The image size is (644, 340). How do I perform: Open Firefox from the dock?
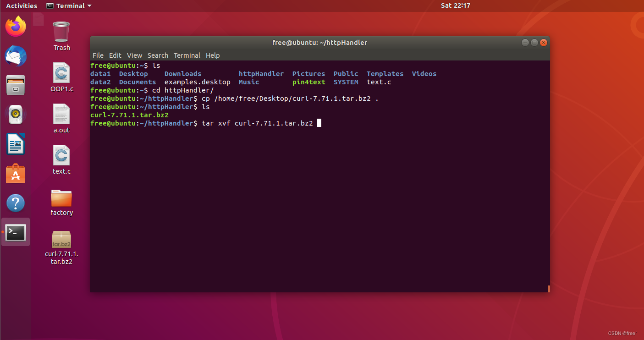15,27
